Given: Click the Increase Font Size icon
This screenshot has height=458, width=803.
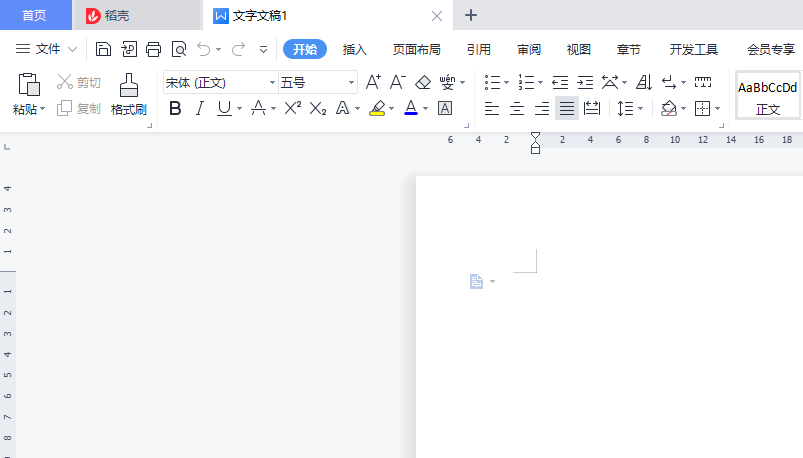Looking at the screenshot, I should pyautogui.click(x=373, y=82).
